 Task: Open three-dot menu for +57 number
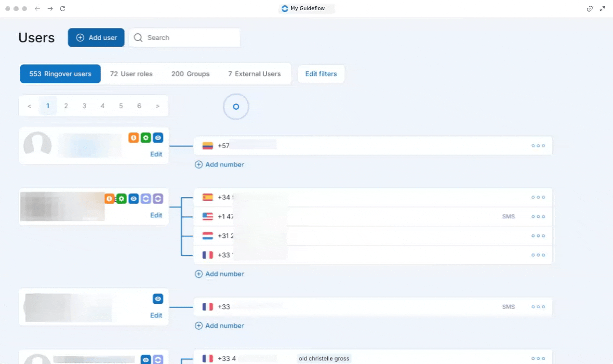coord(538,145)
